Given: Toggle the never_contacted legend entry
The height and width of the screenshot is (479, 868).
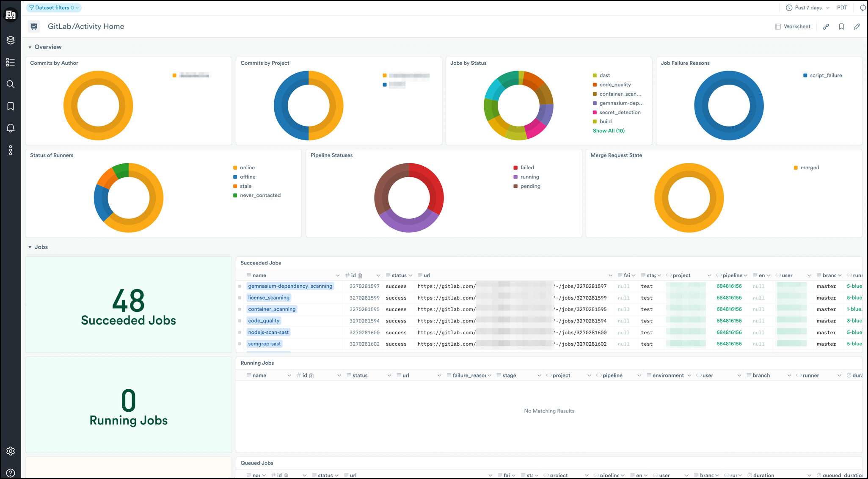Looking at the screenshot, I should tap(257, 195).
